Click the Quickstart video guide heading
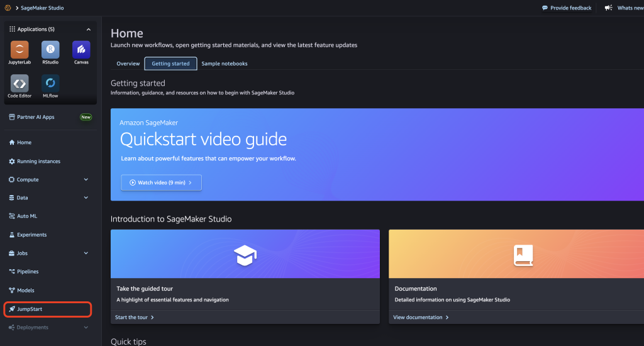The height and width of the screenshot is (346, 644). click(x=203, y=139)
